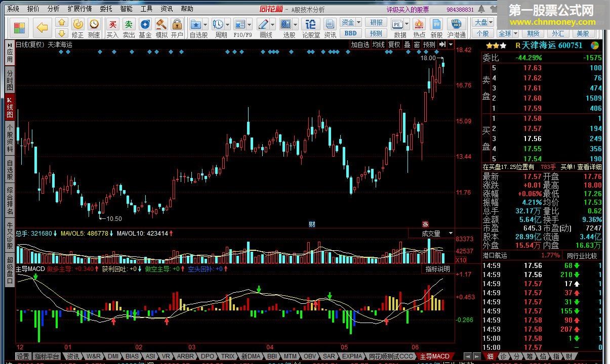Switch to the W&R indicator tab

[x=94, y=356]
